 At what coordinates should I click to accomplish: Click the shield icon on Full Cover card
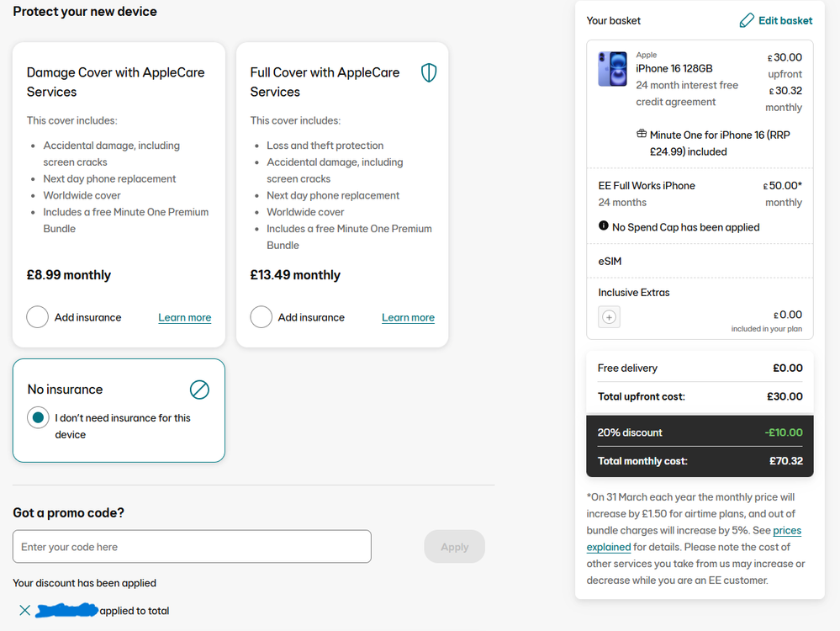tap(429, 72)
